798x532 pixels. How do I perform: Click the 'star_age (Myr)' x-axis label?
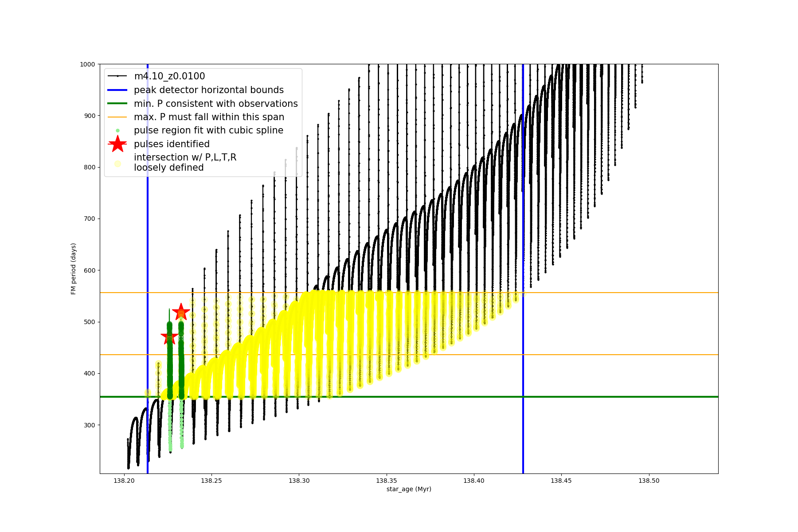click(409, 489)
